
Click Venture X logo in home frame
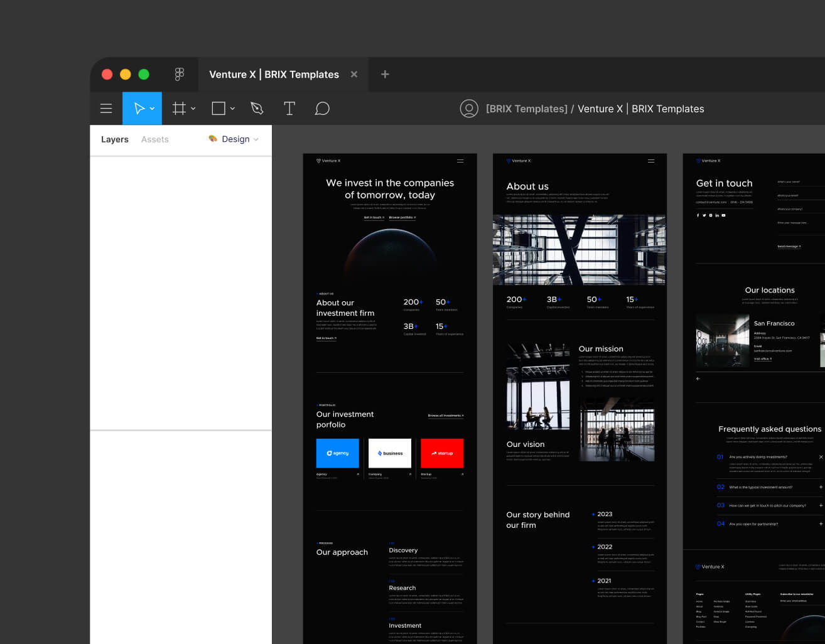[328, 161]
